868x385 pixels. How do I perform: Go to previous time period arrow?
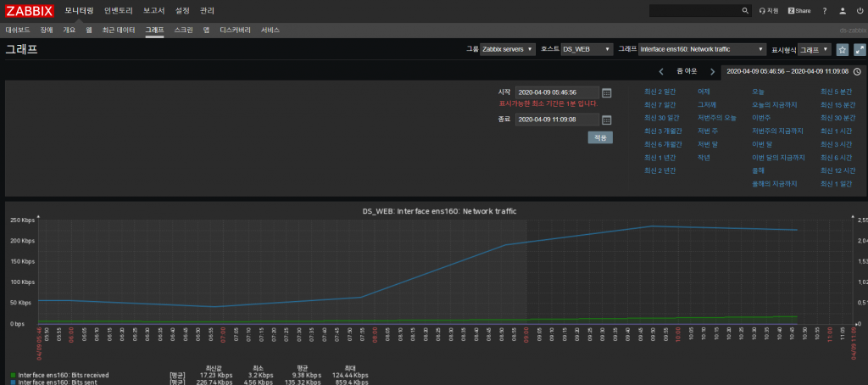point(661,71)
